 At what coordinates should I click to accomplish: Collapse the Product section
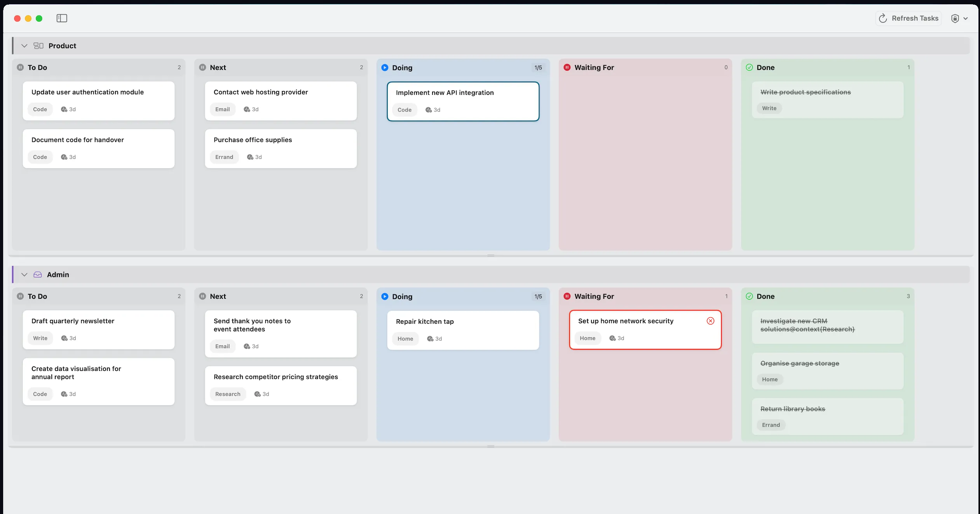click(24, 45)
